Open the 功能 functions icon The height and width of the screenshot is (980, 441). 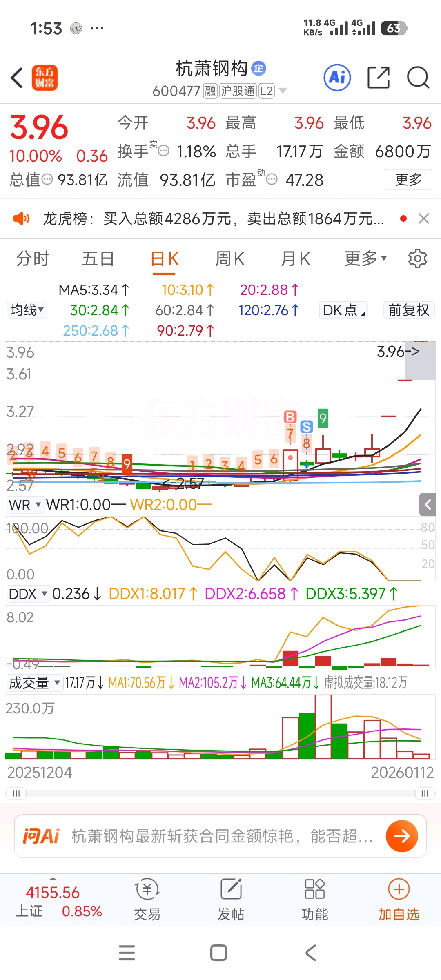tap(315, 900)
